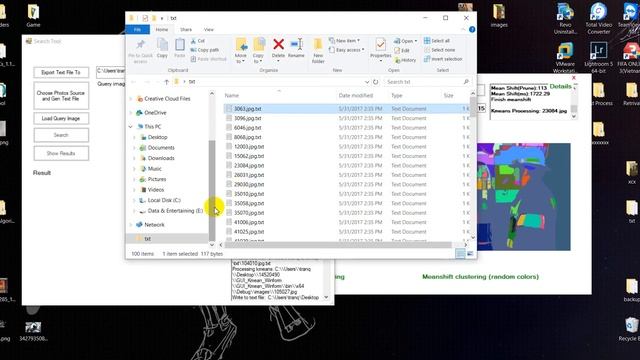The width and height of the screenshot is (640, 360).
Task: Open the Easy access dropdown
Action: (x=347, y=50)
